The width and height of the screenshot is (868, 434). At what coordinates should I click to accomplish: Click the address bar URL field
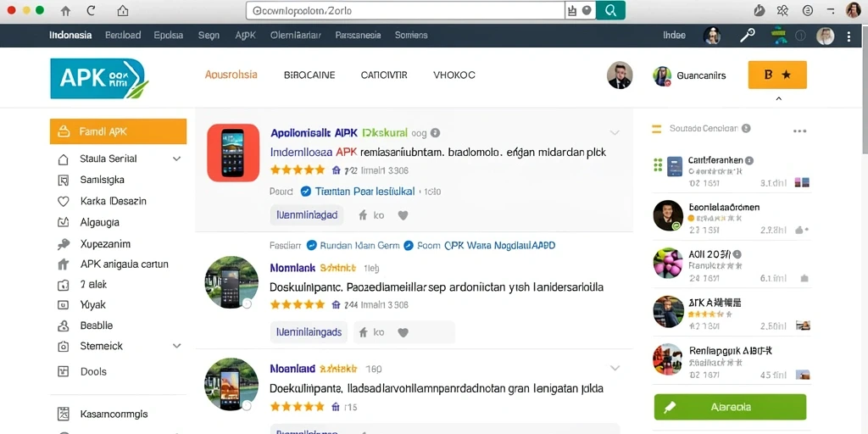405,10
